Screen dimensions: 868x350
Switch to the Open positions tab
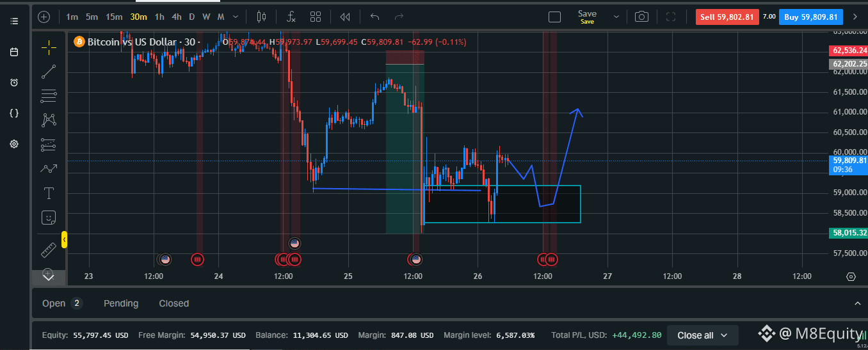(62, 303)
